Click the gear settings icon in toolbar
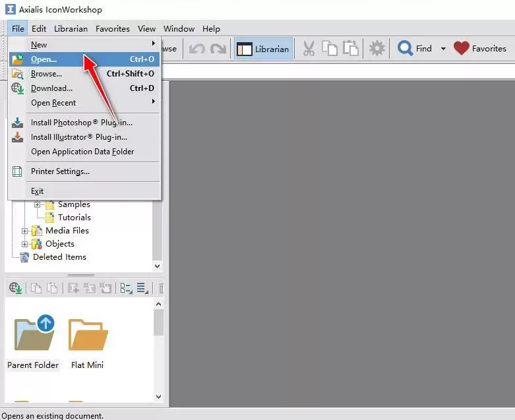This screenshot has height=420, width=515. pos(377,49)
